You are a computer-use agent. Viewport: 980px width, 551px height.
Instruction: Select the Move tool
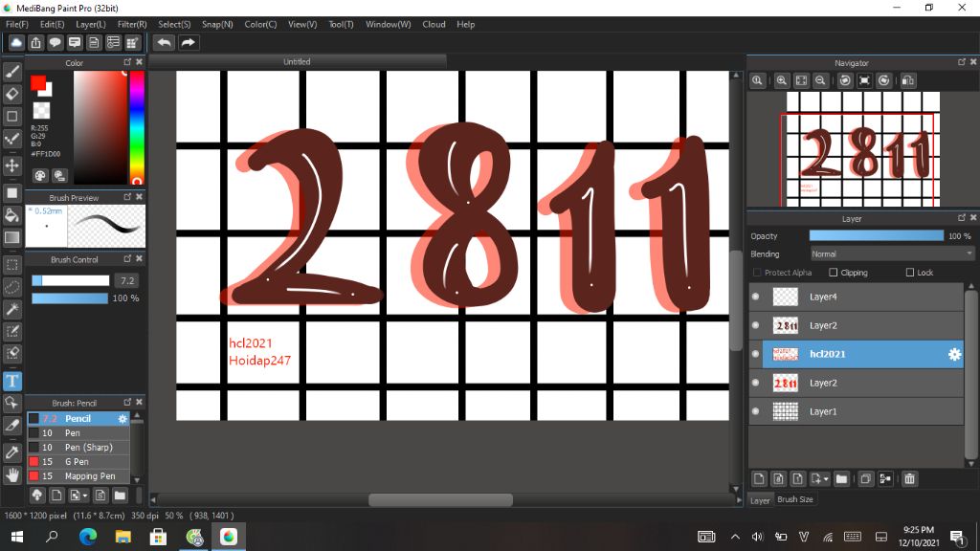tap(11, 165)
